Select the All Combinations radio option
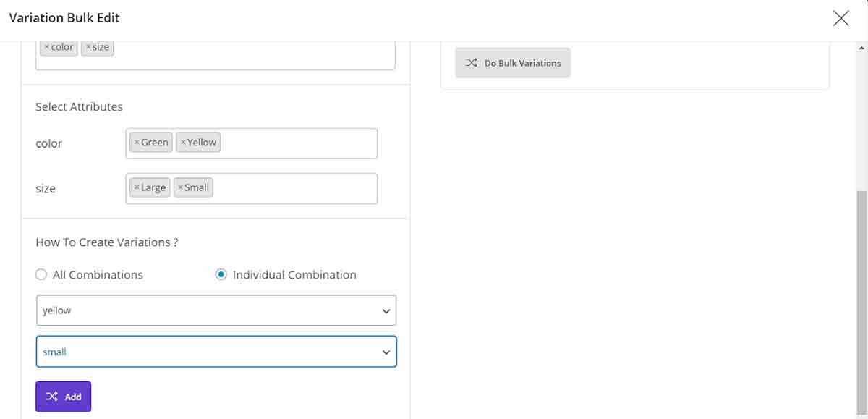Image resolution: width=868 pixels, height=419 pixels. pos(41,275)
